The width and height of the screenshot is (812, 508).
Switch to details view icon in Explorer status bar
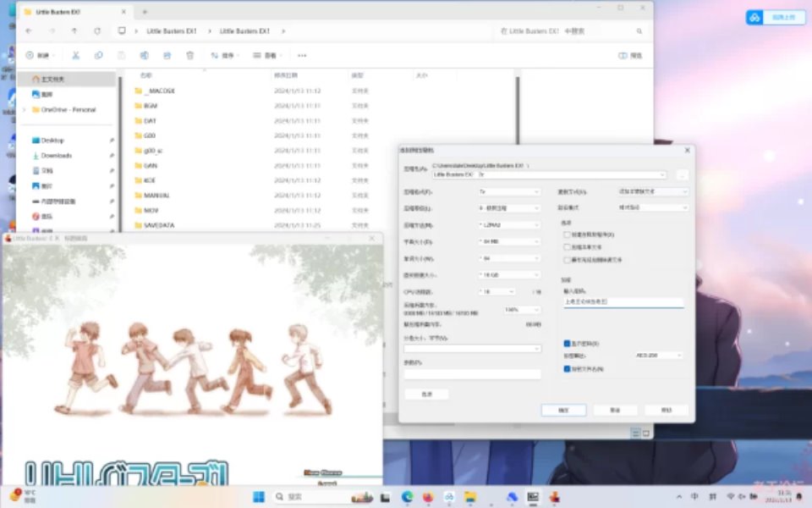coord(635,433)
